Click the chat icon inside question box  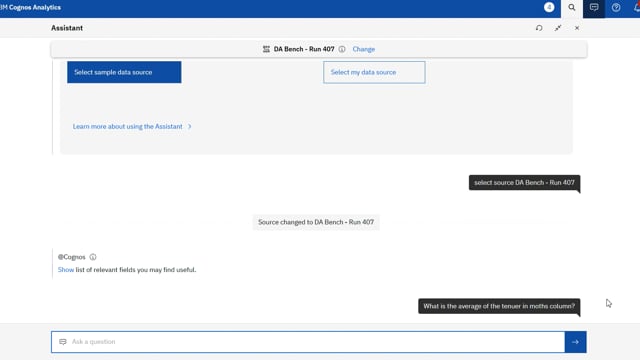(x=63, y=342)
